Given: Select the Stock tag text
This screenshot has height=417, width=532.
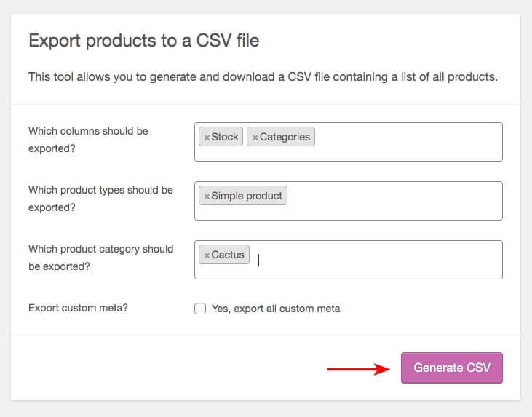Looking at the screenshot, I should tap(225, 137).
